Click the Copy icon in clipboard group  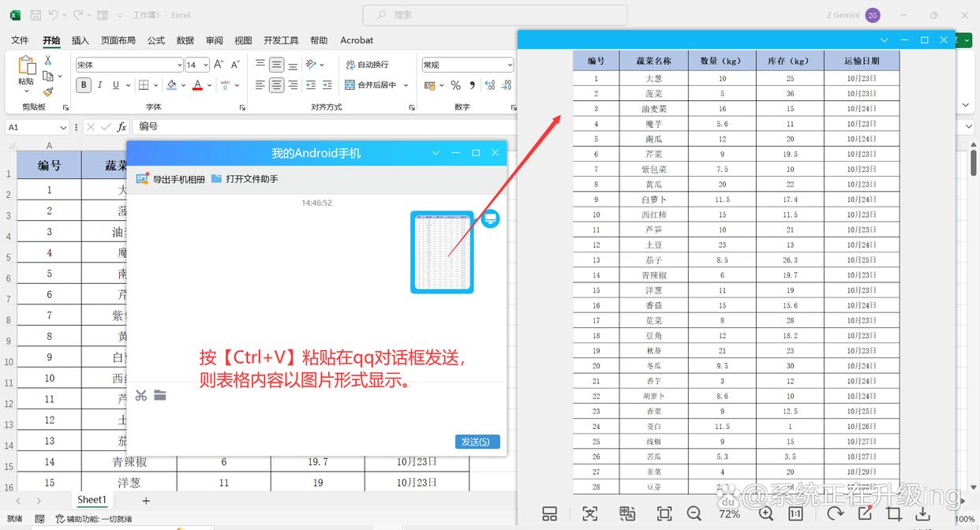(48, 76)
